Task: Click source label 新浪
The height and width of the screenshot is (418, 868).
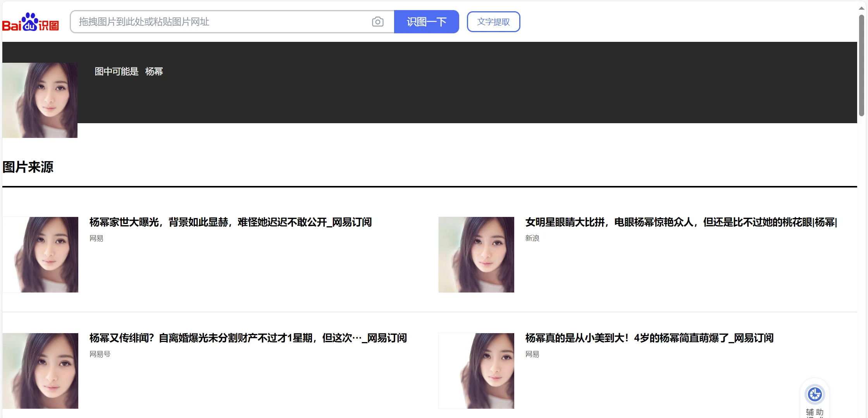Action: [532, 238]
